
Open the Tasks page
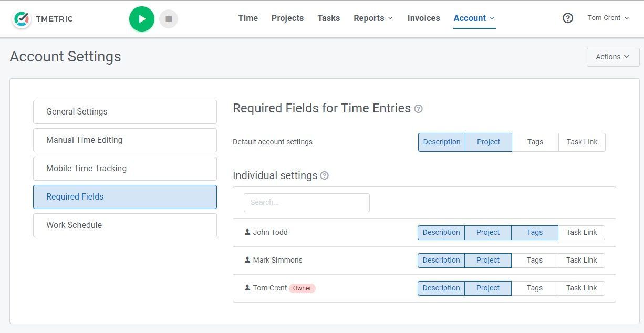click(x=328, y=18)
